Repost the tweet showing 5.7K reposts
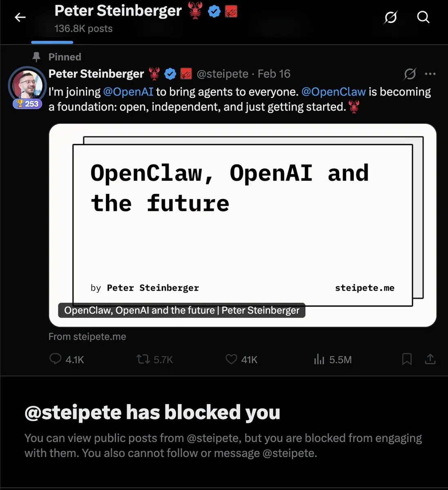Screen dimensions: 448x490 [154, 359]
